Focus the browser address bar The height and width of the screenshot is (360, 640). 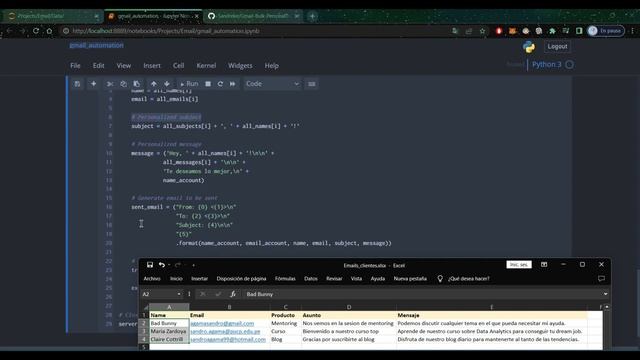point(257,31)
